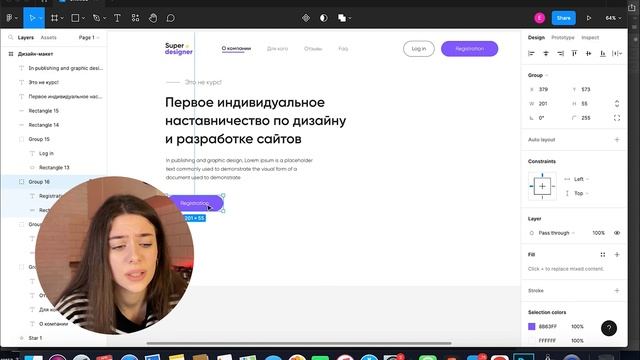Open Frame tool options arrow
Image resolution: width=640 pixels, height=360 pixels.
click(62, 18)
